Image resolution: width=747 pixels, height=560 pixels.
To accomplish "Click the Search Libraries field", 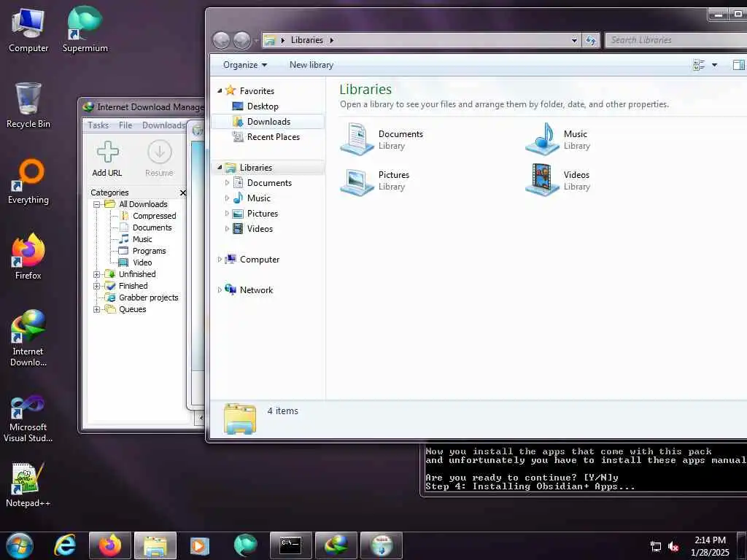I will [x=676, y=41].
